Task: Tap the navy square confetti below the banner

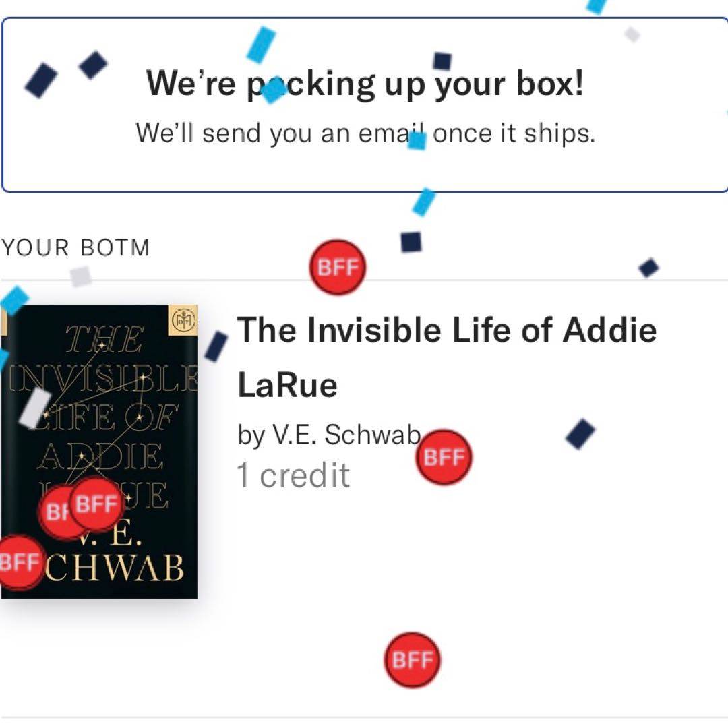Action: (411, 241)
